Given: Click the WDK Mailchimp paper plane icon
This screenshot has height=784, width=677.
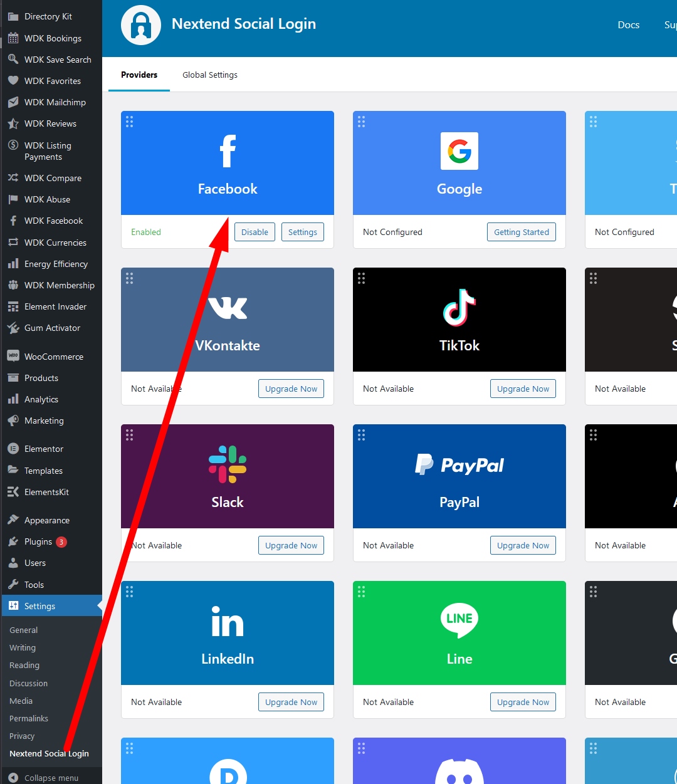Looking at the screenshot, I should (13, 102).
